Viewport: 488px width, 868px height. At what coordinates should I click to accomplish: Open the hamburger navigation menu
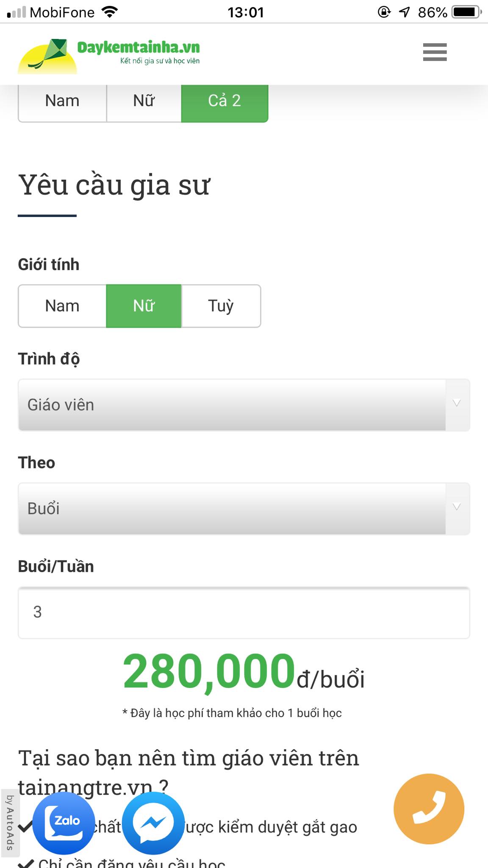click(x=435, y=52)
